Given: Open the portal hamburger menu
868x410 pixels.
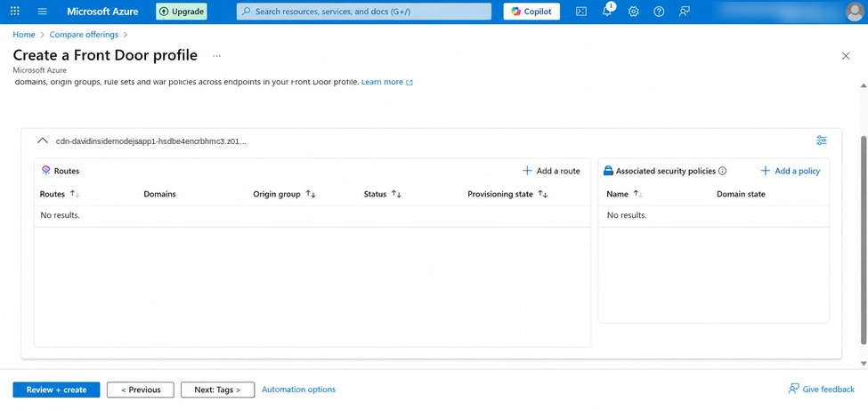Looking at the screenshot, I should click(43, 11).
